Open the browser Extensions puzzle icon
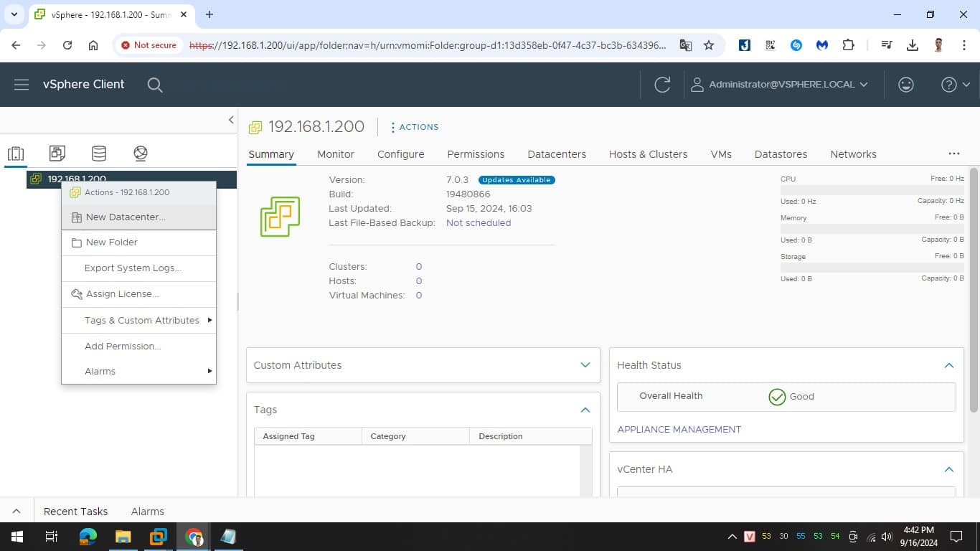Screen dimensions: 980x551 pyautogui.click(x=848, y=45)
